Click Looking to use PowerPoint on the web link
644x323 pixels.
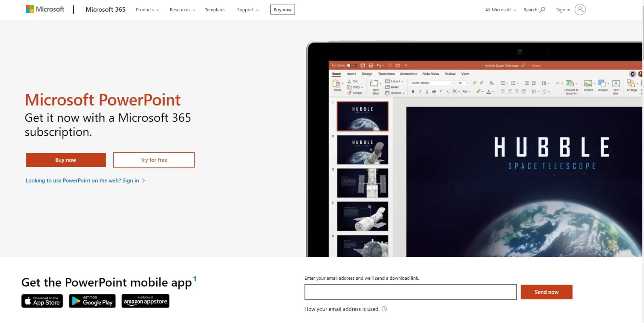[x=85, y=180]
